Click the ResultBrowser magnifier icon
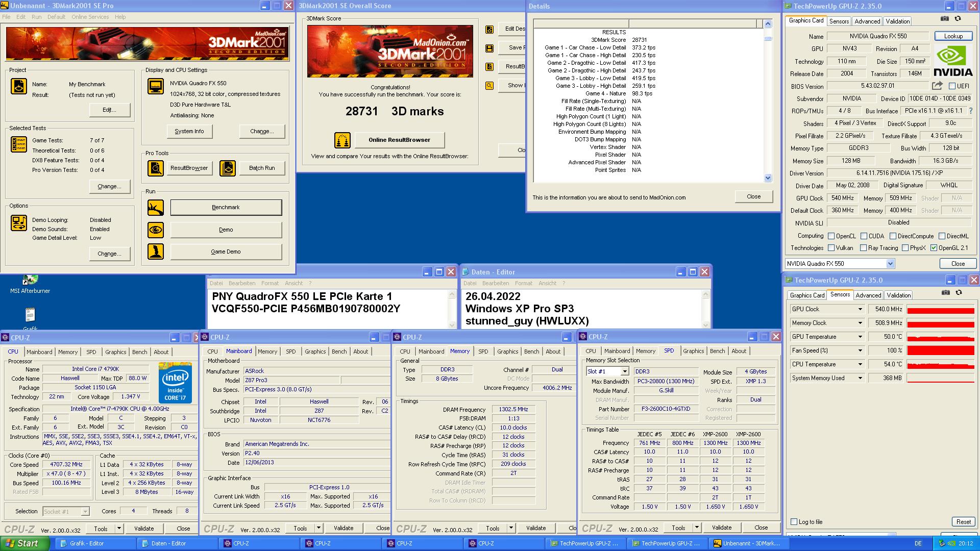The height and width of the screenshot is (551, 980). point(156,168)
